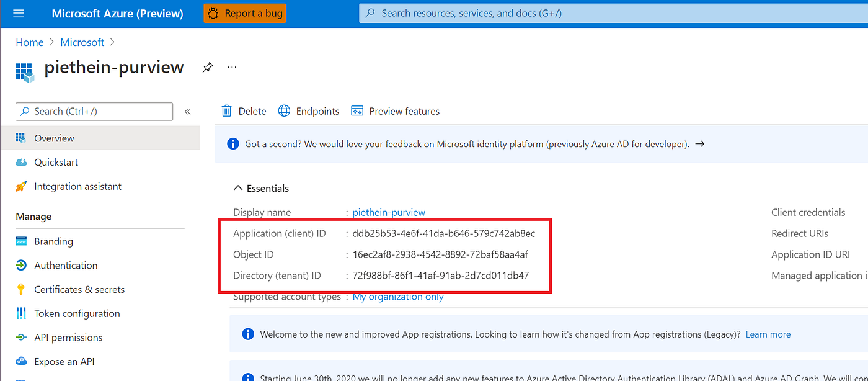
Task: Click the Delete command
Action: pos(244,111)
